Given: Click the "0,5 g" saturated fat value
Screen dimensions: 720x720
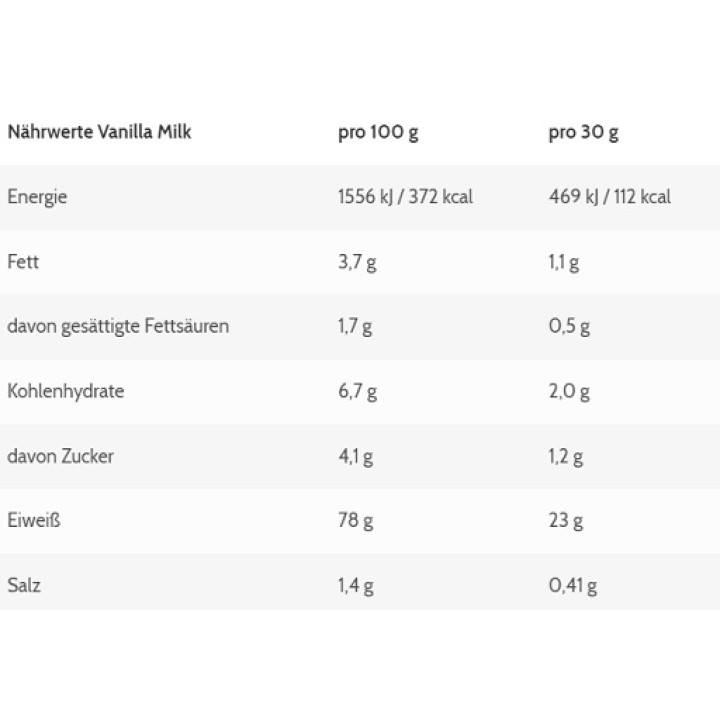Looking at the screenshot, I should coord(569,326).
